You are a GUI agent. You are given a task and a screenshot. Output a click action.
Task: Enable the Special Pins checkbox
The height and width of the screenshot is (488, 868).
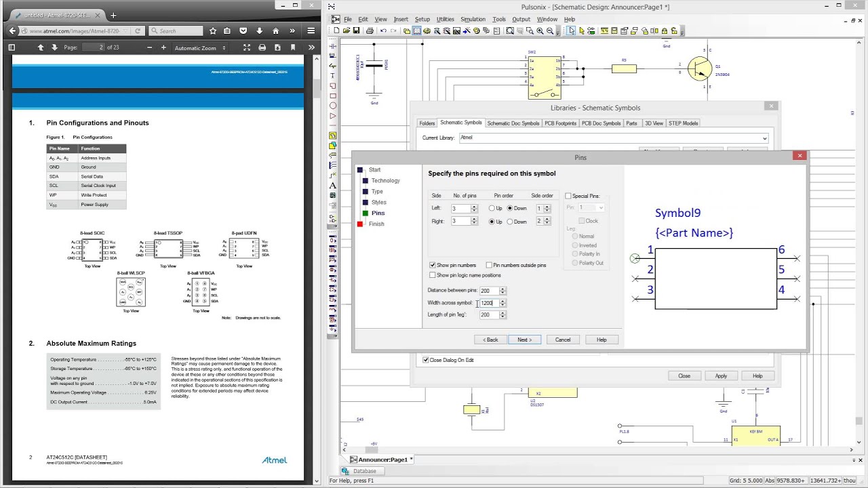pos(568,196)
